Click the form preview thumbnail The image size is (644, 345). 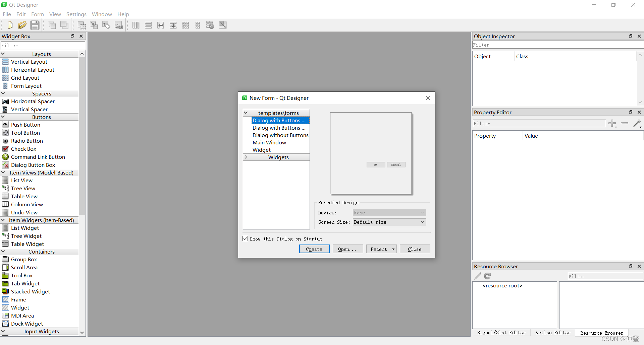pyautogui.click(x=371, y=153)
